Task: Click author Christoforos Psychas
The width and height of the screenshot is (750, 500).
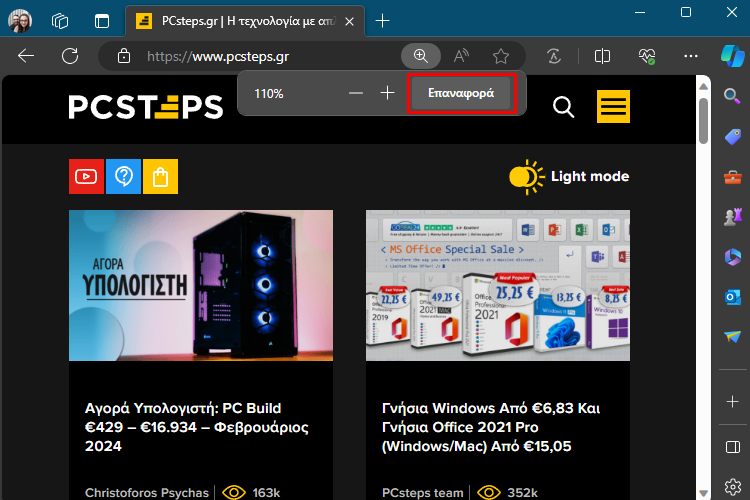Action: tap(147, 492)
